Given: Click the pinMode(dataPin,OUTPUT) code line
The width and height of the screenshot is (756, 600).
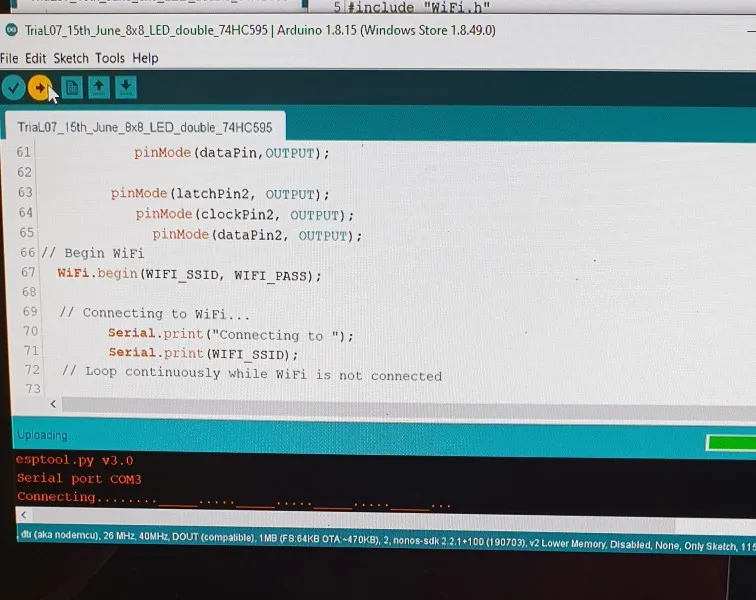Looking at the screenshot, I should (x=232, y=153).
